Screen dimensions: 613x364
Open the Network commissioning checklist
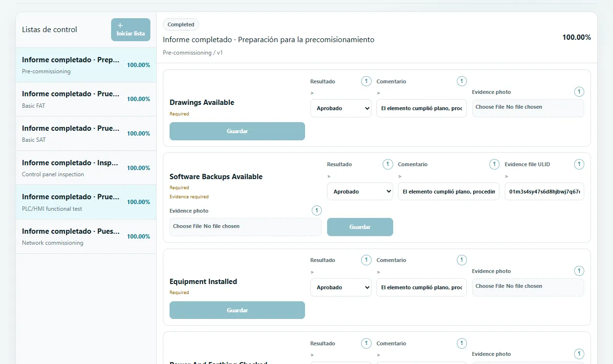coord(86,237)
